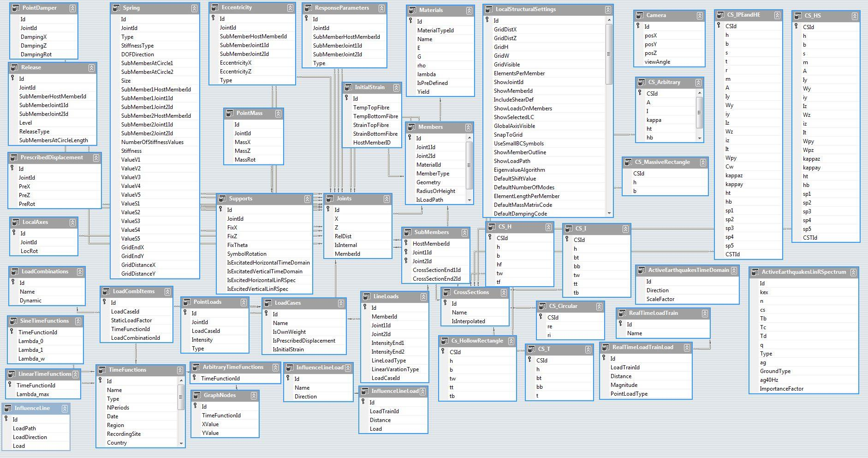Click the table icon of Spring
The height and width of the screenshot is (458, 868).
116,8
